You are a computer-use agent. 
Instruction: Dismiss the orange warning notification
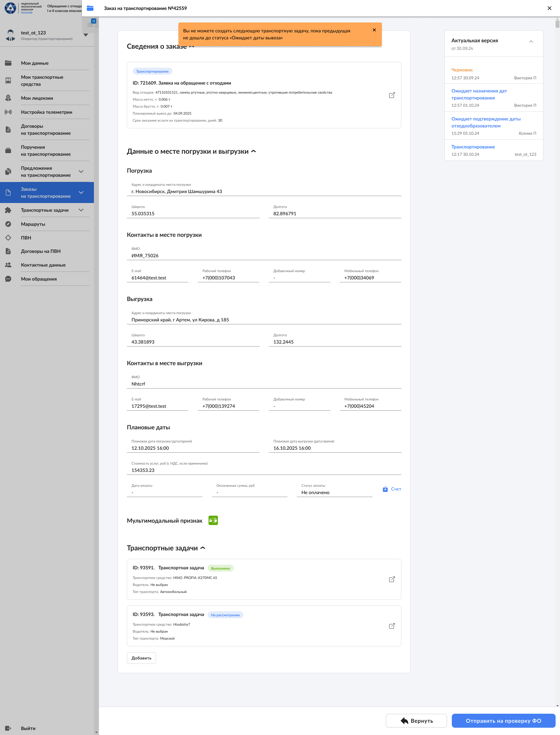tap(374, 30)
